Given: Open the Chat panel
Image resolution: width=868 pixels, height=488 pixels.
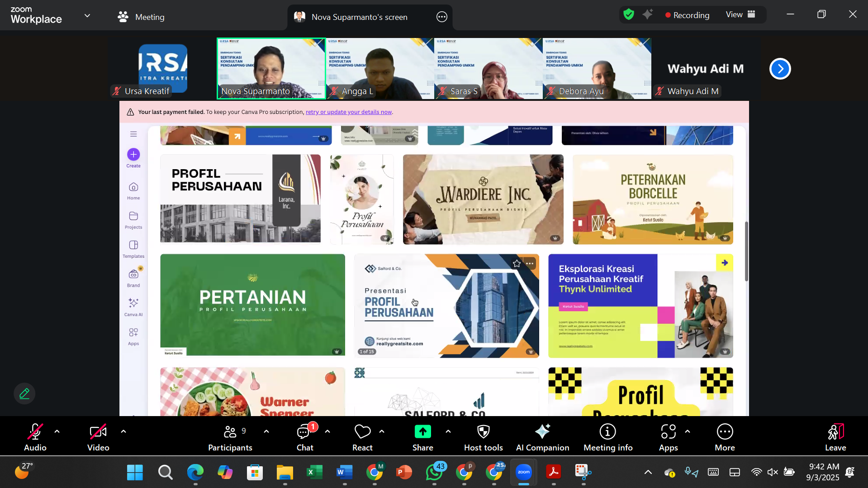Looking at the screenshot, I should point(304,437).
